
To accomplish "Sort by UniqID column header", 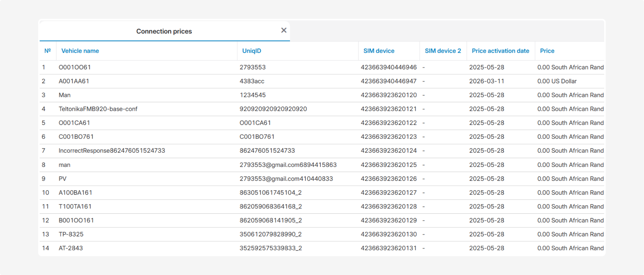I will [x=252, y=51].
